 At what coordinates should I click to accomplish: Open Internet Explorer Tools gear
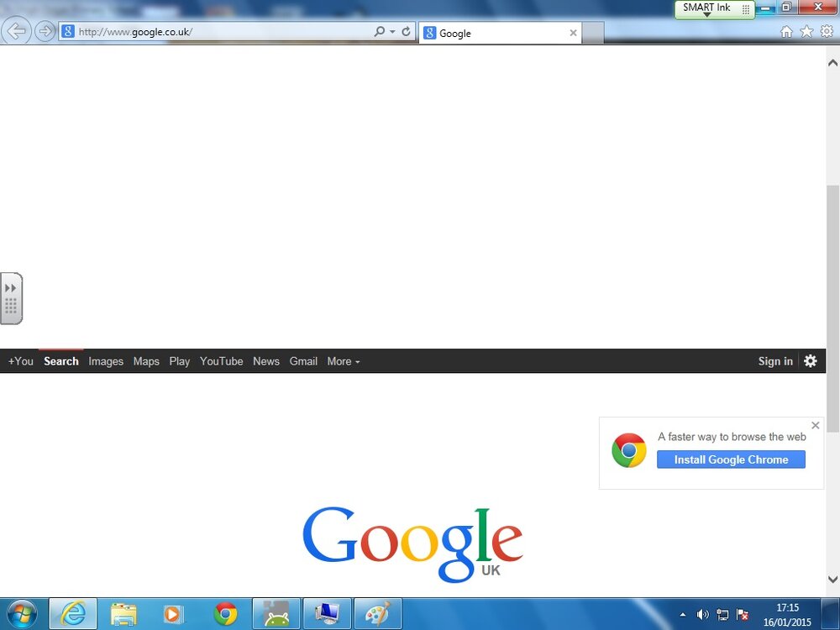tap(827, 32)
